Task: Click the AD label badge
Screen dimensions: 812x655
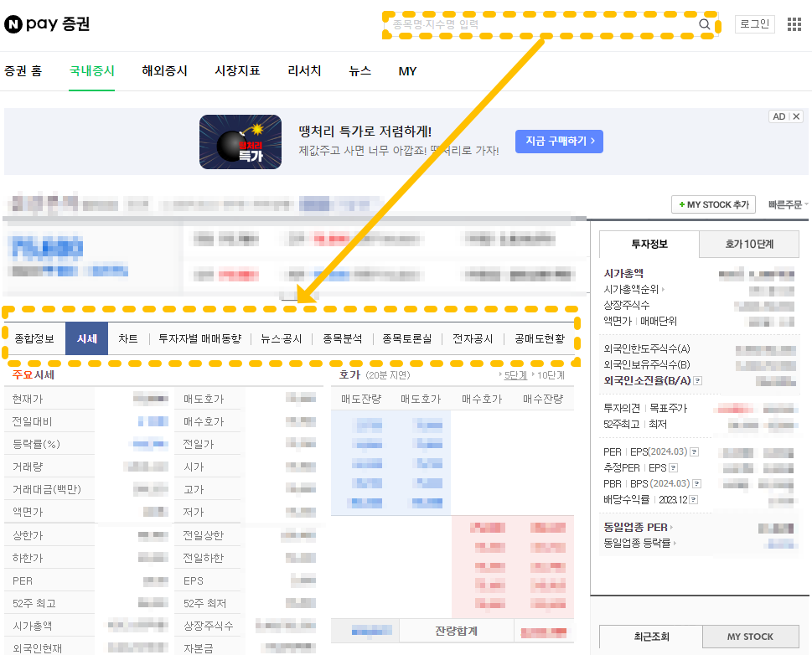Action: (778, 116)
